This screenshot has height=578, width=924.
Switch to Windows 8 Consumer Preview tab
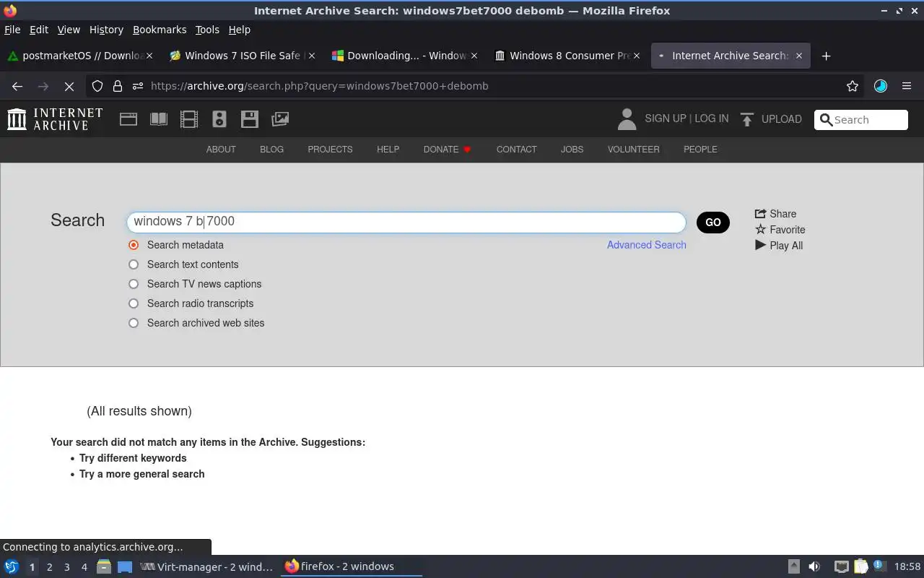(567, 56)
